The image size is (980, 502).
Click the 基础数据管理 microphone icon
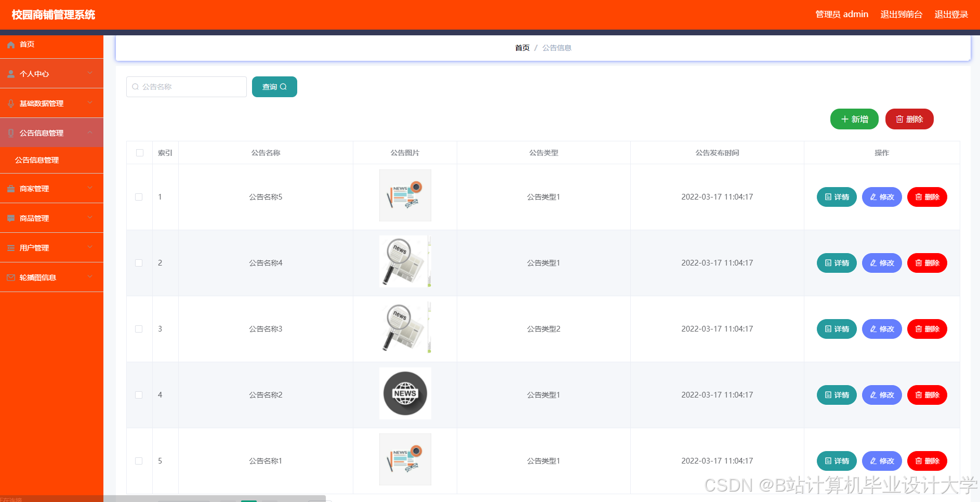11,103
